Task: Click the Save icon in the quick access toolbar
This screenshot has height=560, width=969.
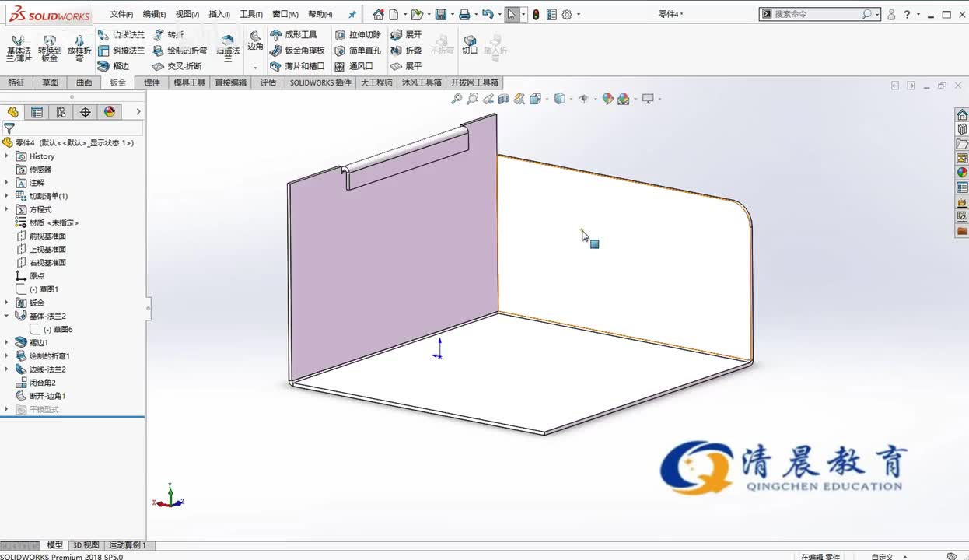Action: pos(440,14)
